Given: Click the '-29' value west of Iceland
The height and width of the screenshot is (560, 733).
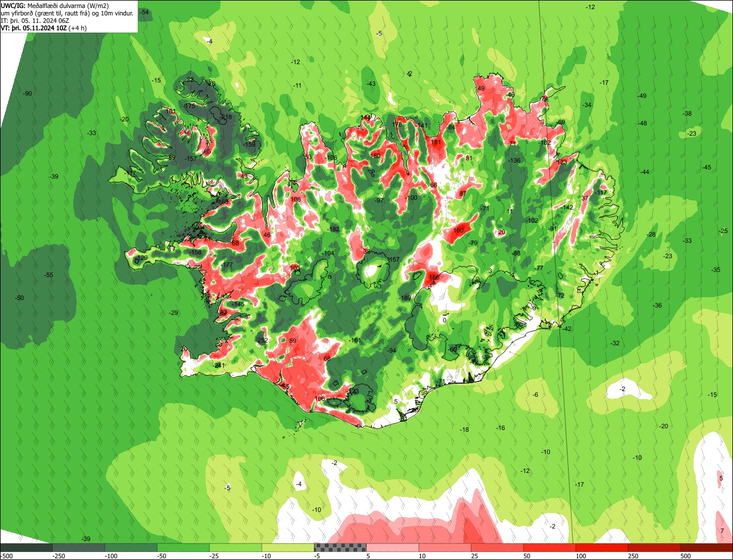Looking at the screenshot, I should click(x=174, y=312).
